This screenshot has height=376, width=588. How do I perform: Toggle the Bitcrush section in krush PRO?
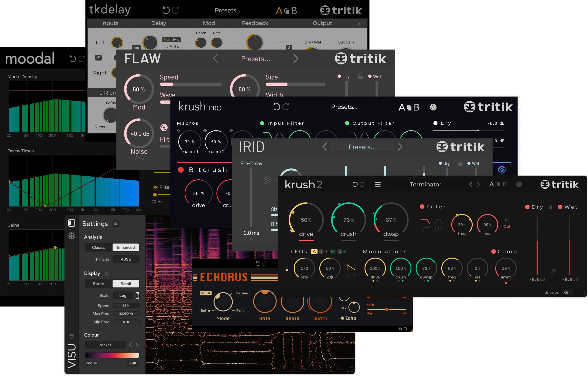181,170
